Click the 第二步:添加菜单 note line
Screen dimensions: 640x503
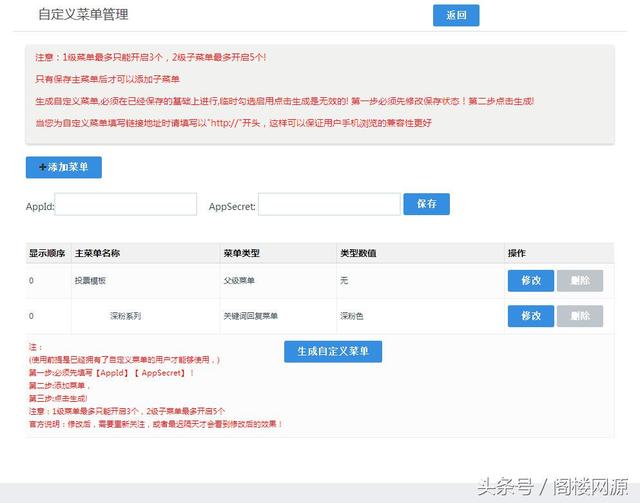[x=59, y=386]
